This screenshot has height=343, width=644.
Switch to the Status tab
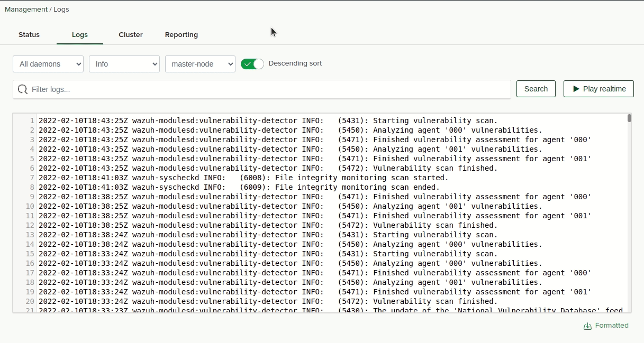point(29,34)
